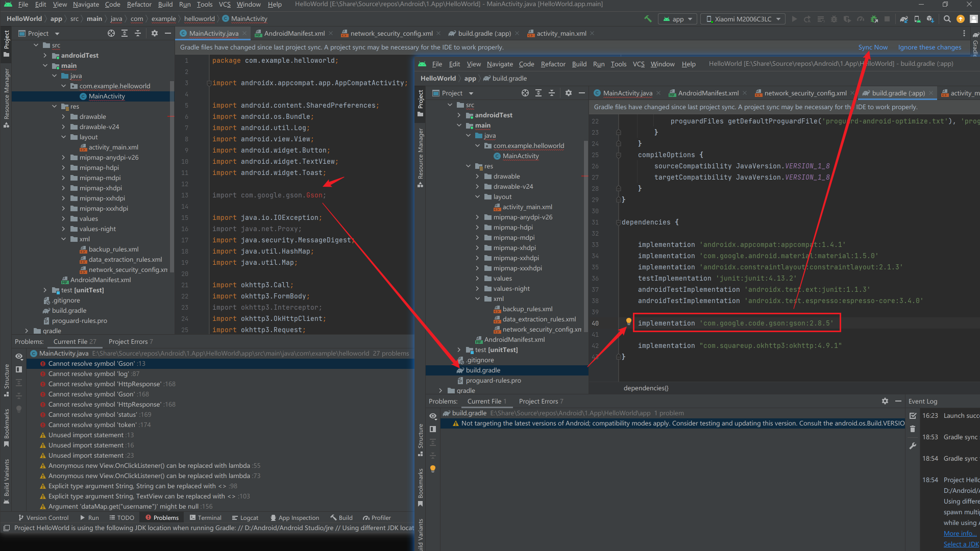Open editor tabs vertical dots menu
The image size is (980, 551).
(964, 33)
